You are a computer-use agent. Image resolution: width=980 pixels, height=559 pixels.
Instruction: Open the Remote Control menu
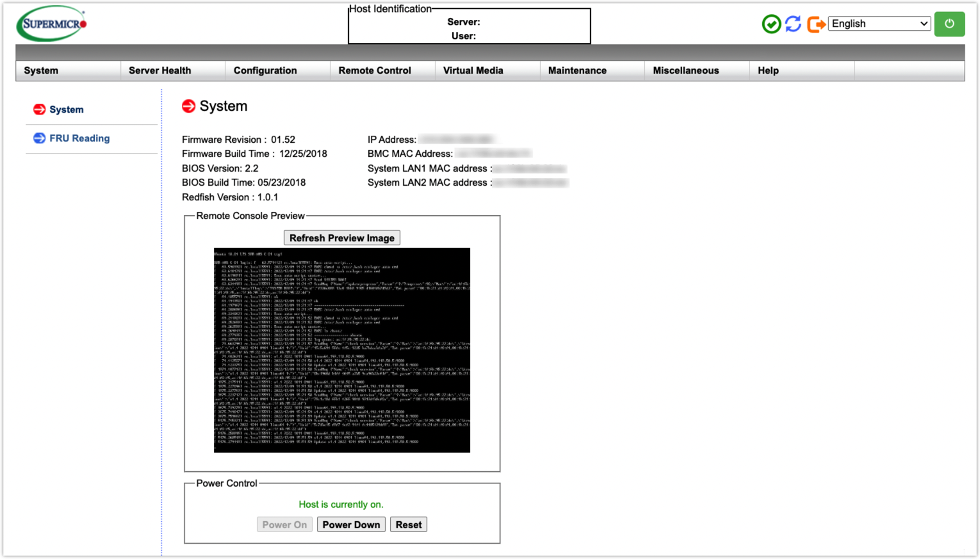pyautogui.click(x=375, y=70)
